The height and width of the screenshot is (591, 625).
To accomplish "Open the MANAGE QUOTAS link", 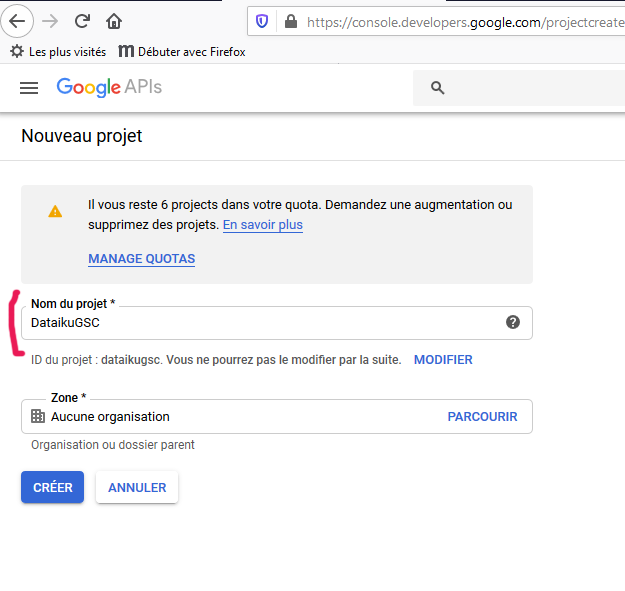I will point(142,259).
